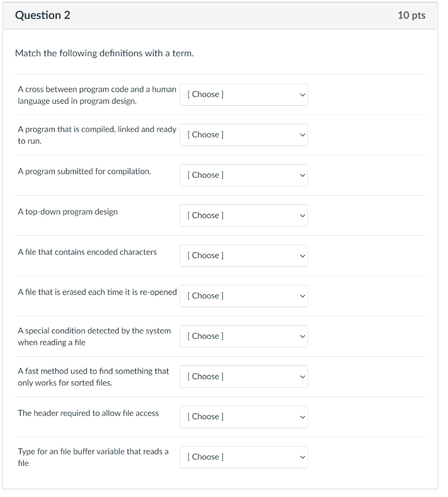Open dropdown for 'special condition detected by the system'

243,336
